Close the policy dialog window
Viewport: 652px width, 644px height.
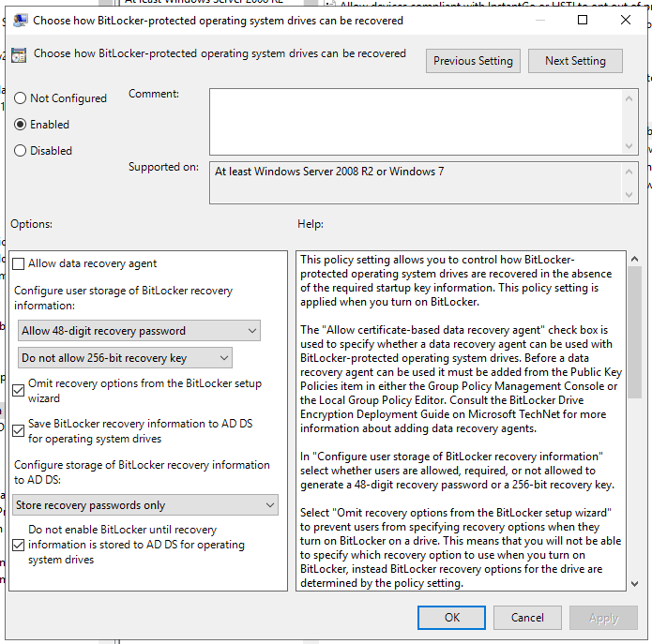(x=626, y=20)
